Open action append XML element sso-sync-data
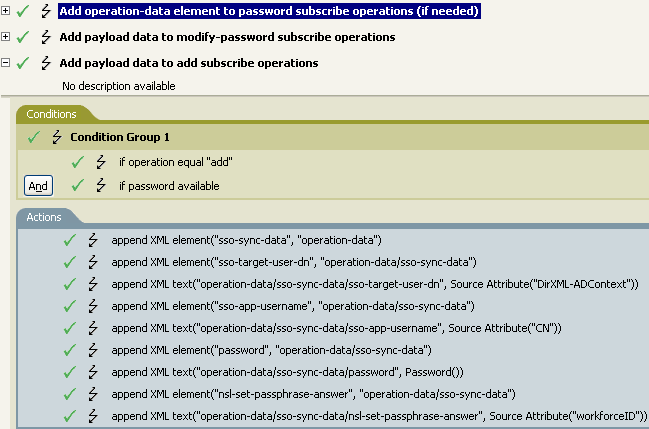 click(x=246, y=240)
